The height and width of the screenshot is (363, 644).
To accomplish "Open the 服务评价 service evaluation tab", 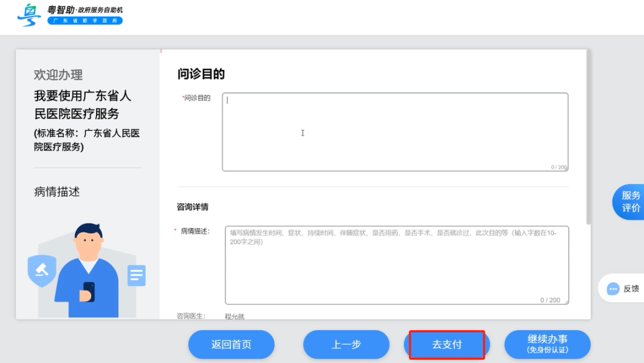I will coord(630,202).
